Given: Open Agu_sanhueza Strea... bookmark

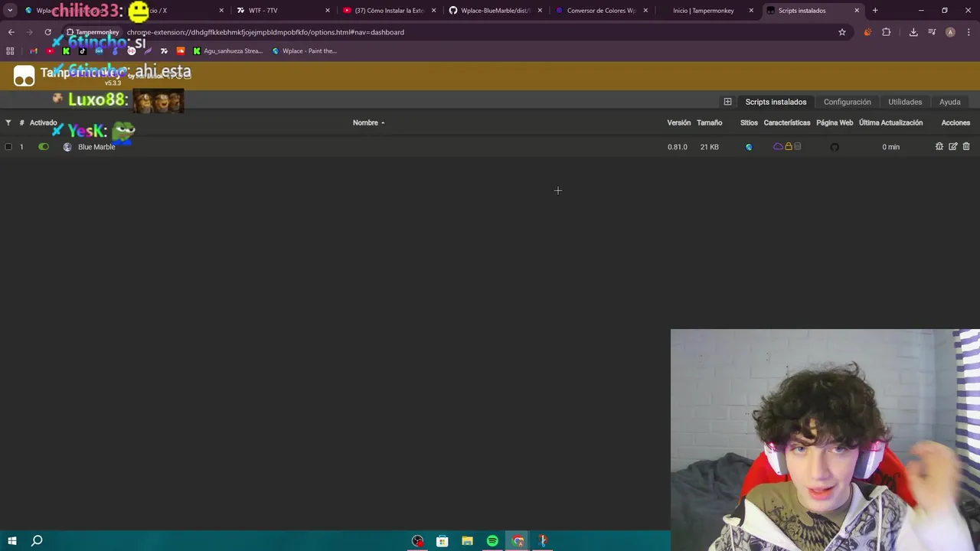Looking at the screenshot, I should tap(227, 51).
